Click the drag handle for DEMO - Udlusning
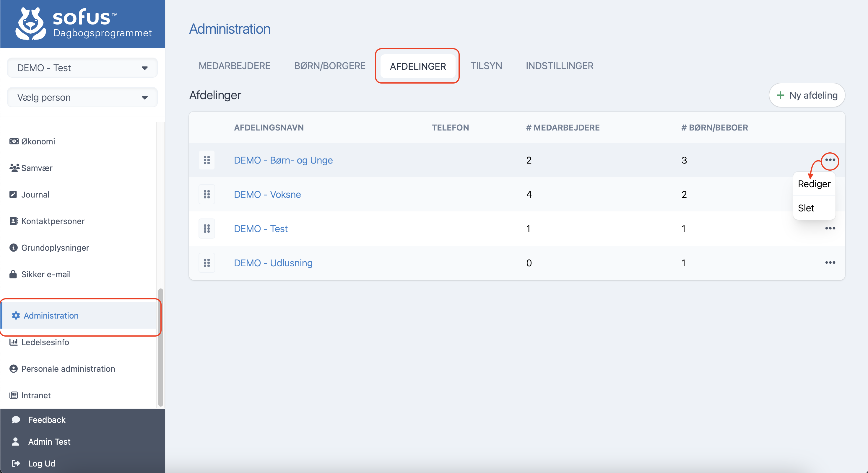The height and width of the screenshot is (473, 868). tap(207, 262)
